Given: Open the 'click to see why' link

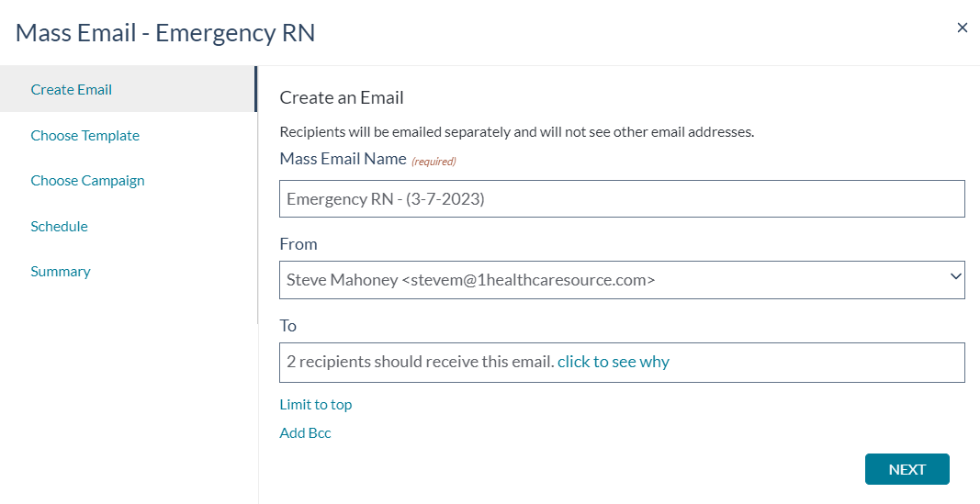Looking at the screenshot, I should coord(614,362).
